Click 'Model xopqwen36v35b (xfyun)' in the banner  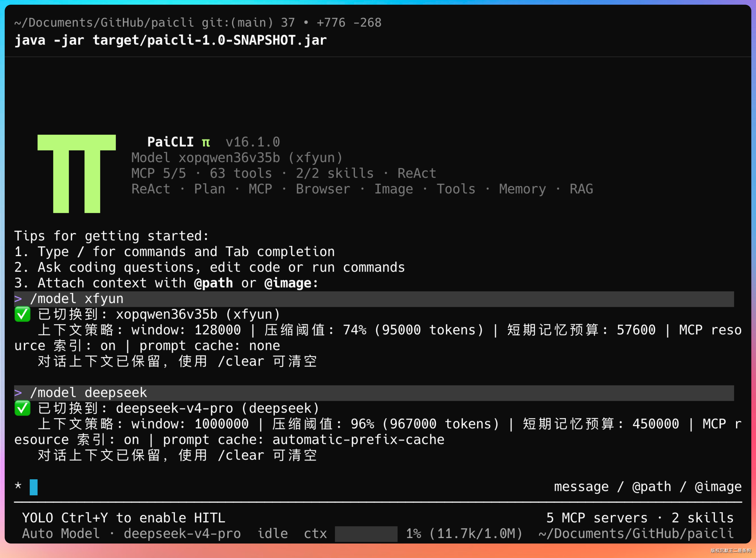click(237, 158)
